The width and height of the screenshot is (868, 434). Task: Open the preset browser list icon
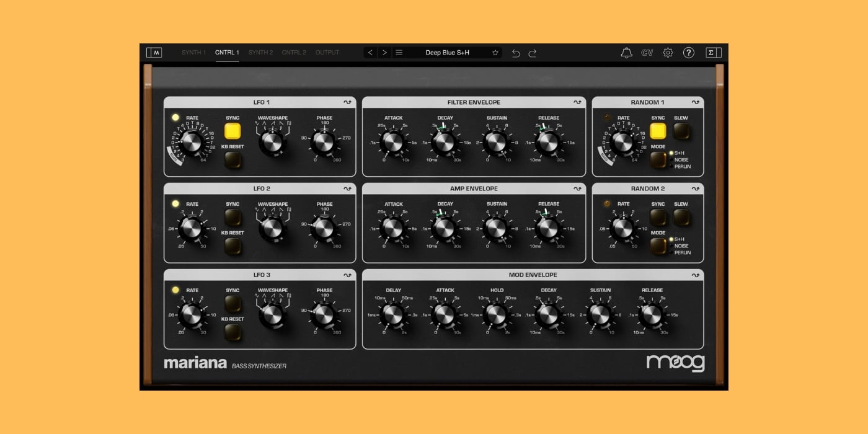click(399, 53)
